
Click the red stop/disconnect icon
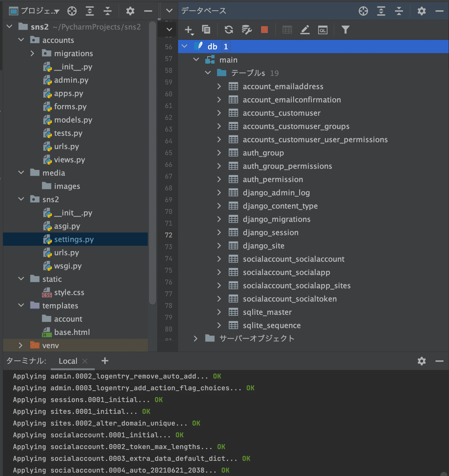tap(264, 30)
